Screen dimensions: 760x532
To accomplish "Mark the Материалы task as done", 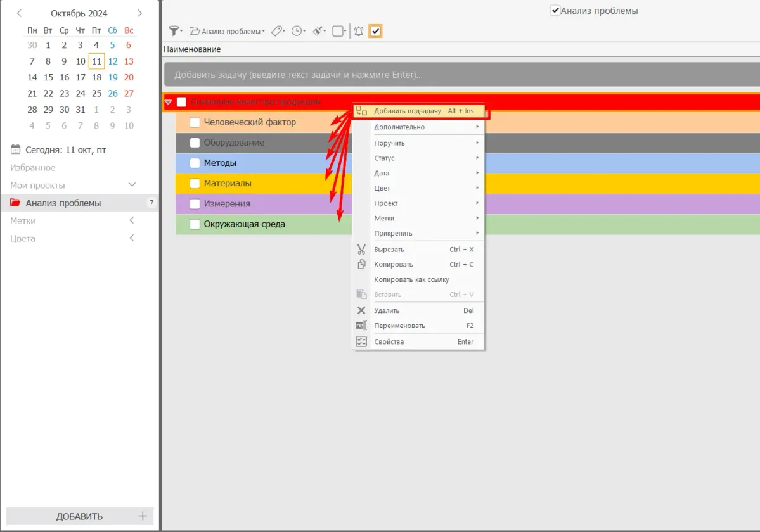I will coord(195,184).
